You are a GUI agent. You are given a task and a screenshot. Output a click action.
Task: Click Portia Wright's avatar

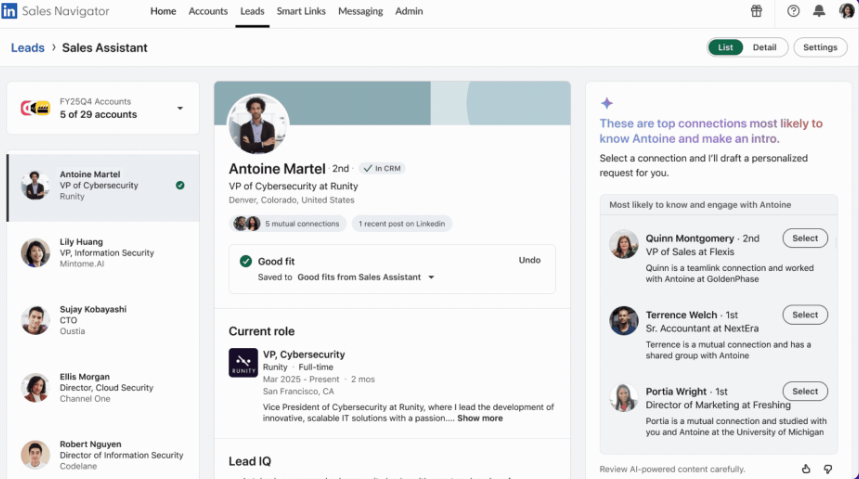623,397
